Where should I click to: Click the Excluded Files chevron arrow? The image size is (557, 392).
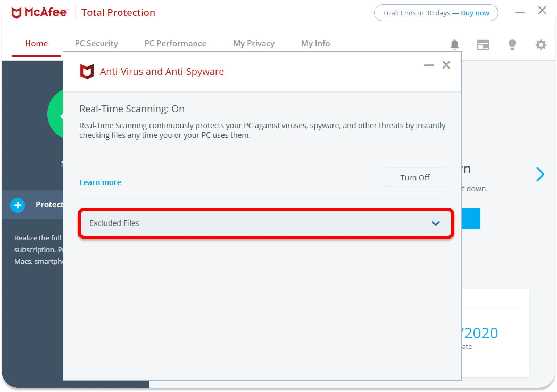click(435, 223)
